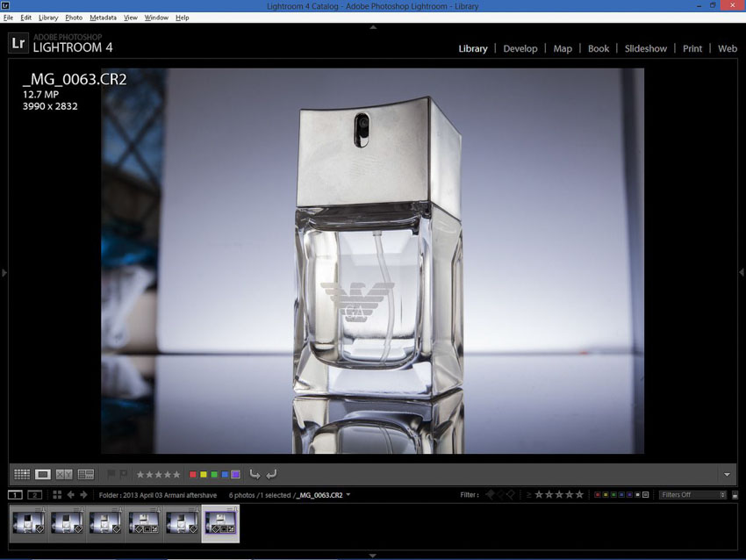Flag photo as a pick
The height and width of the screenshot is (560, 746).
tap(111, 474)
